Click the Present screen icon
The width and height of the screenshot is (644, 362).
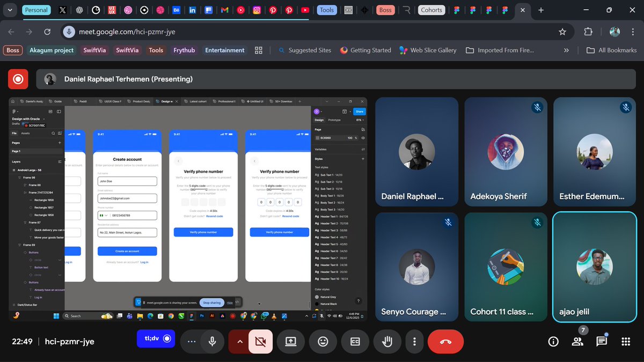(291, 341)
